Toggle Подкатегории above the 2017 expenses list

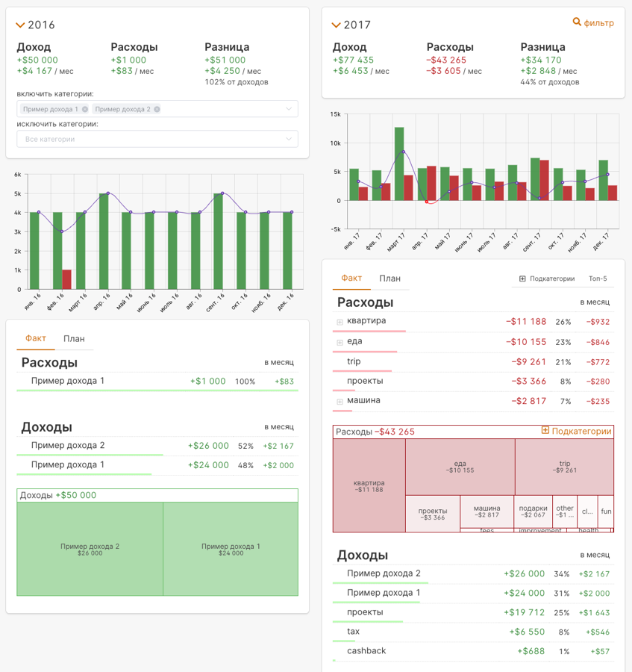[547, 279]
